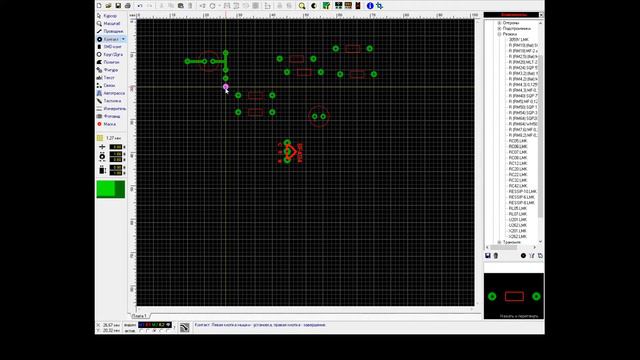640x360 pixels.
Task: Select the Круг/Дуга circle tool
Action: (111, 54)
